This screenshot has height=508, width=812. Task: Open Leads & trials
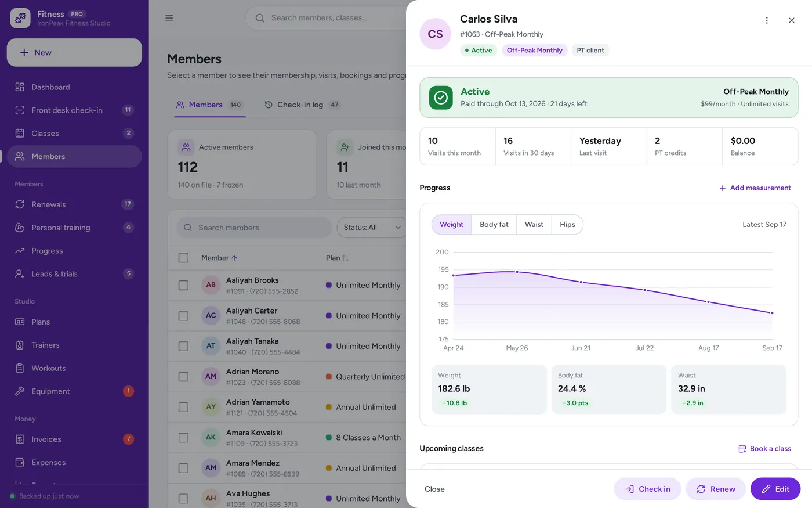tap(74, 274)
